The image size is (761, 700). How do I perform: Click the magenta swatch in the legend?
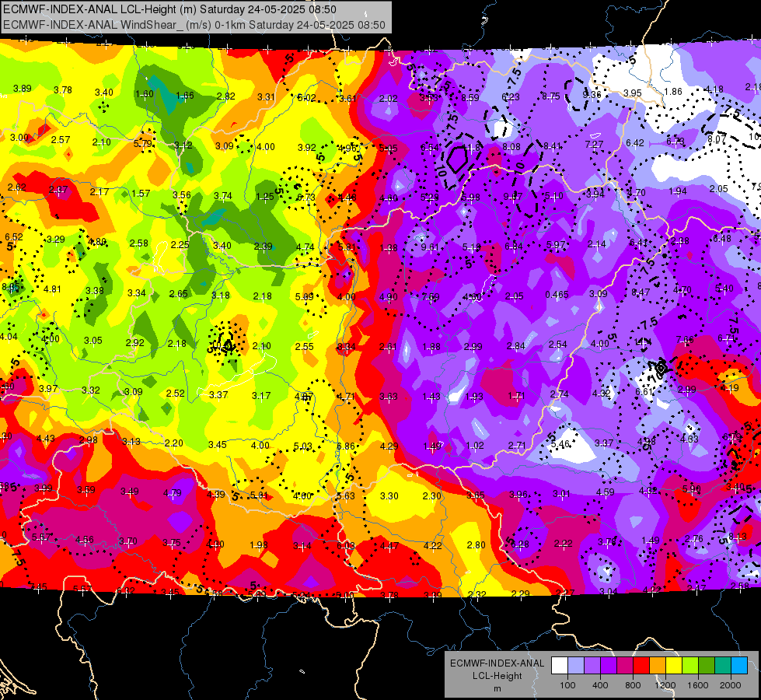[625, 666]
